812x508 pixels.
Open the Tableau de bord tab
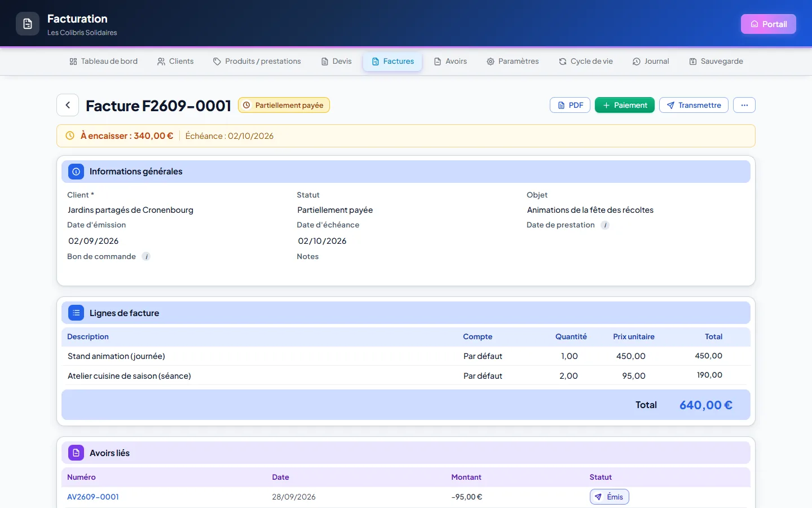pyautogui.click(x=103, y=62)
